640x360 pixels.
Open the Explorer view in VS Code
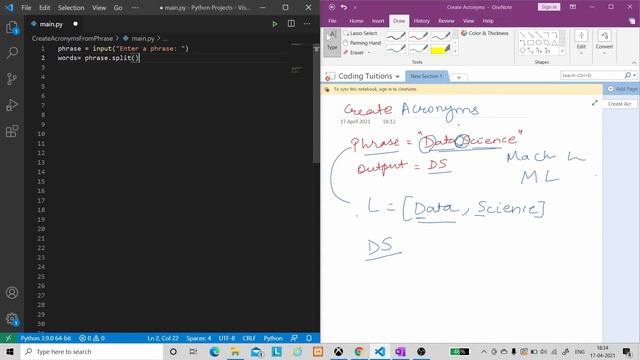coord(12,27)
